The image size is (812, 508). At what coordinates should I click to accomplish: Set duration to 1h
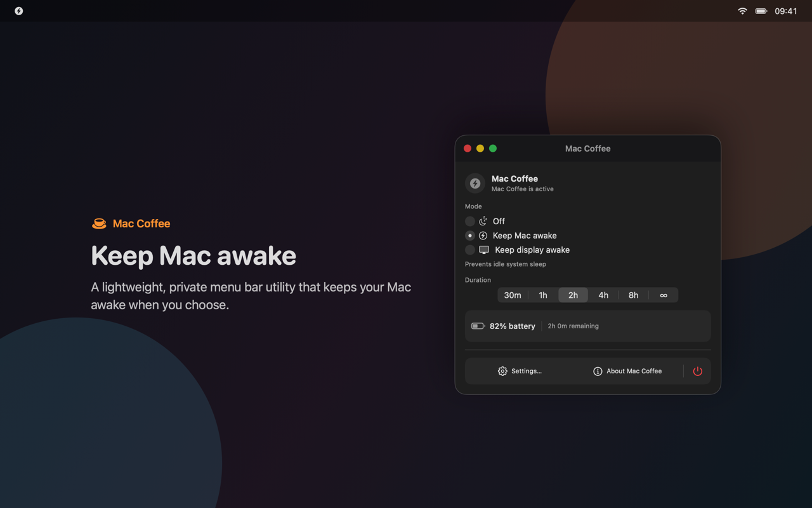point(543,295)
